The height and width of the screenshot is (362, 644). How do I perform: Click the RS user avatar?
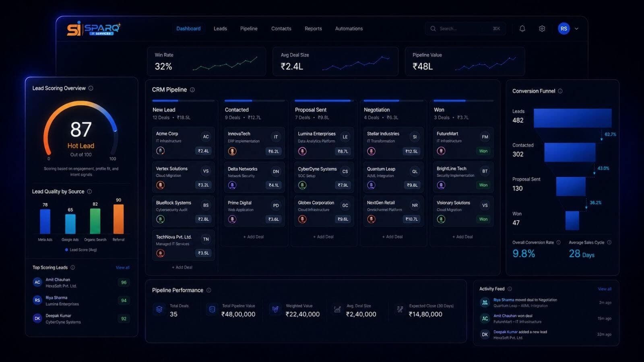[563, 29]
